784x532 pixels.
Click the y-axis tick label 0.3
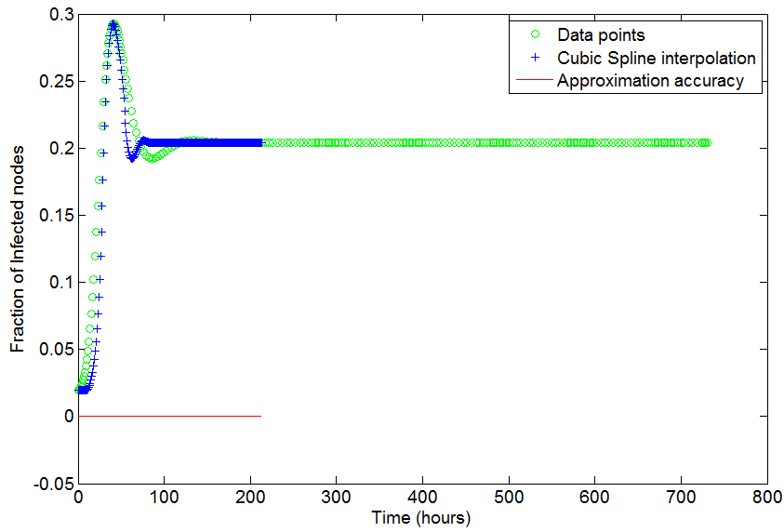62,15
